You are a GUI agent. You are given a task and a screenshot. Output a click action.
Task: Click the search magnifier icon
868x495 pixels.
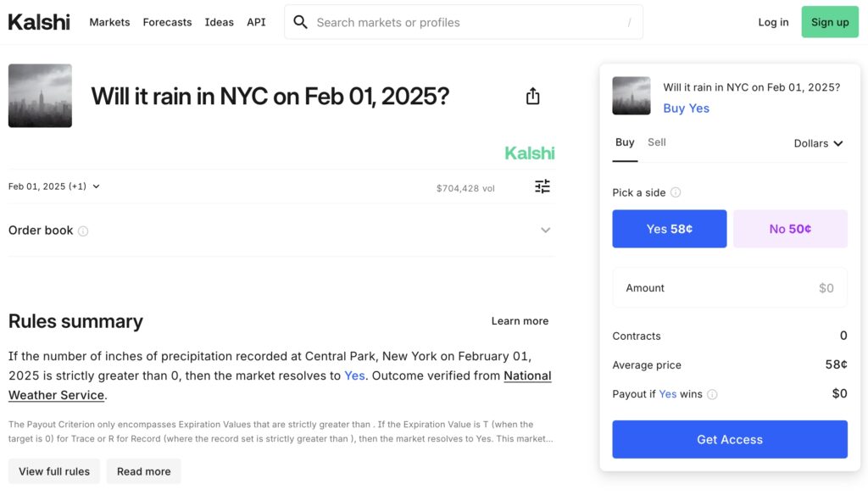click(300, 22)
